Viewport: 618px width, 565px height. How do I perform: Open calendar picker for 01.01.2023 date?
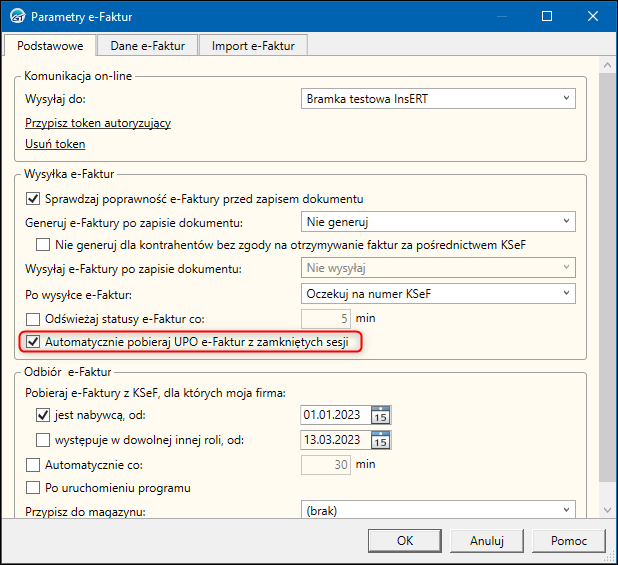pyautogui.click(x=380, y=415)
